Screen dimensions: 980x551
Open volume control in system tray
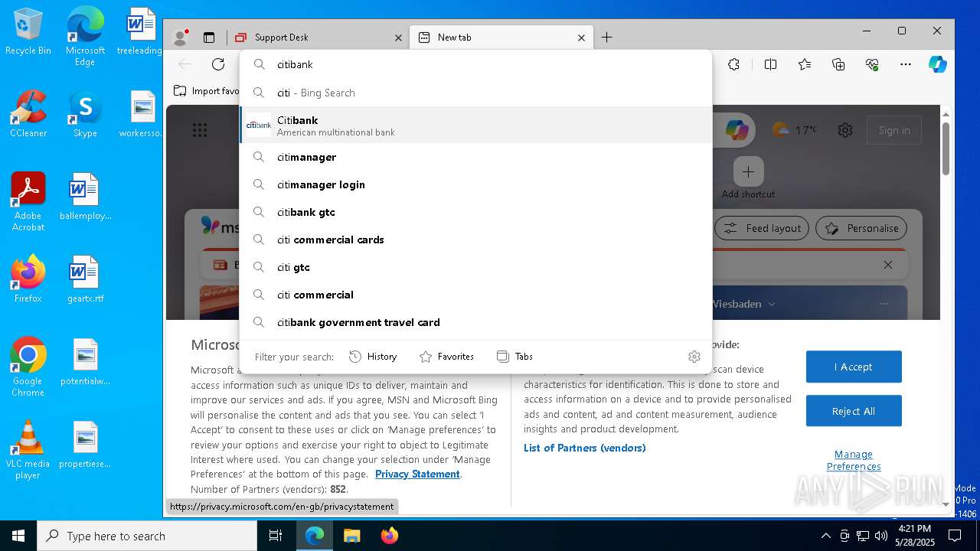[881, 536]
